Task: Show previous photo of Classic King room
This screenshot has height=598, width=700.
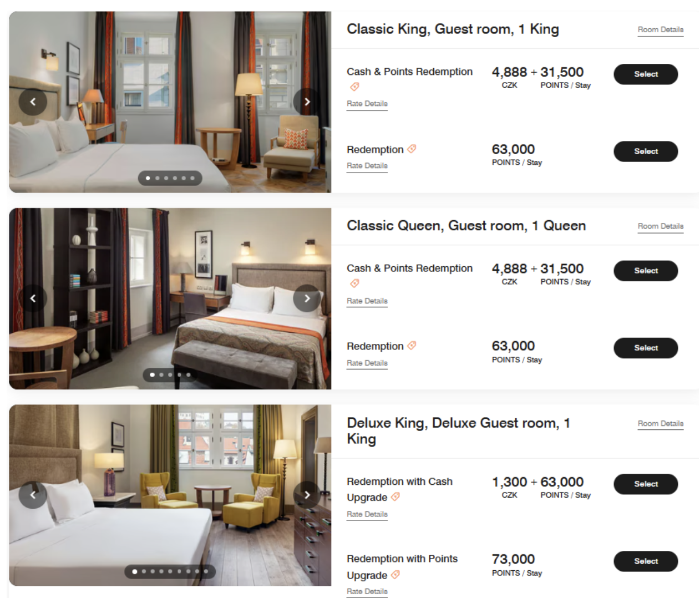Action: coord(33,102)
